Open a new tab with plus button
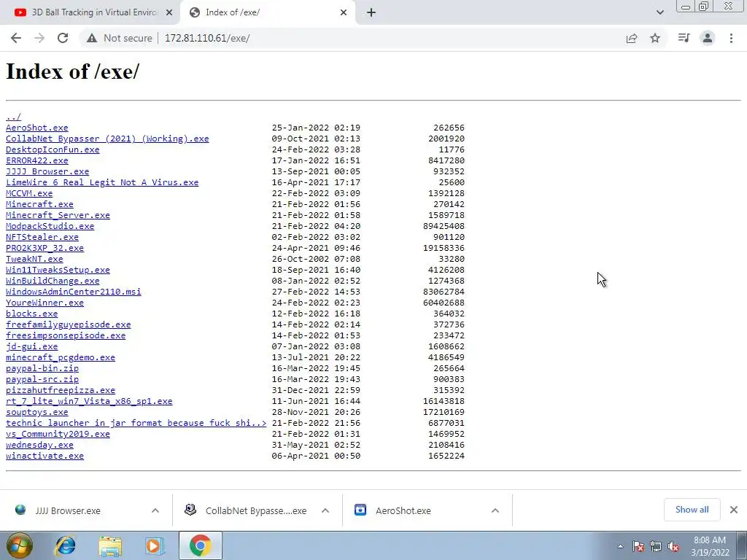Screen dimensions: 747x560 371,13
